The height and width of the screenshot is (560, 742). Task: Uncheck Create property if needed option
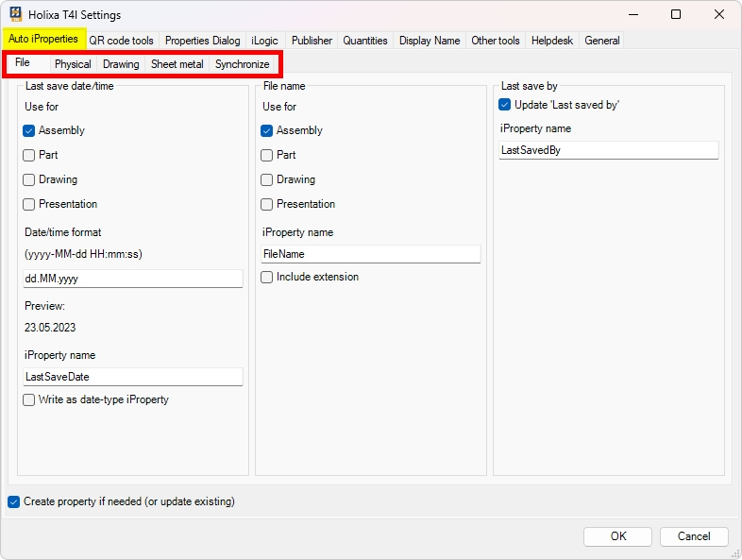pos(13,501)
